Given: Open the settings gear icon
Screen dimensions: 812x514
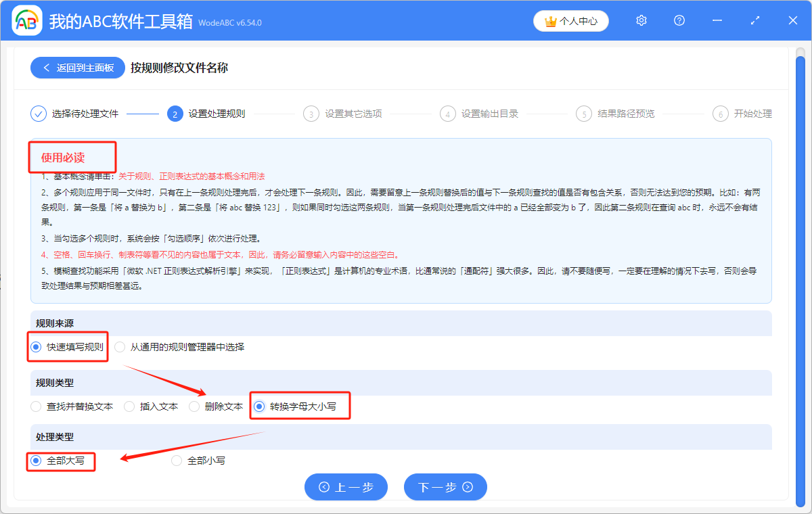Looking at the screenshot, I should click(641, 20).
